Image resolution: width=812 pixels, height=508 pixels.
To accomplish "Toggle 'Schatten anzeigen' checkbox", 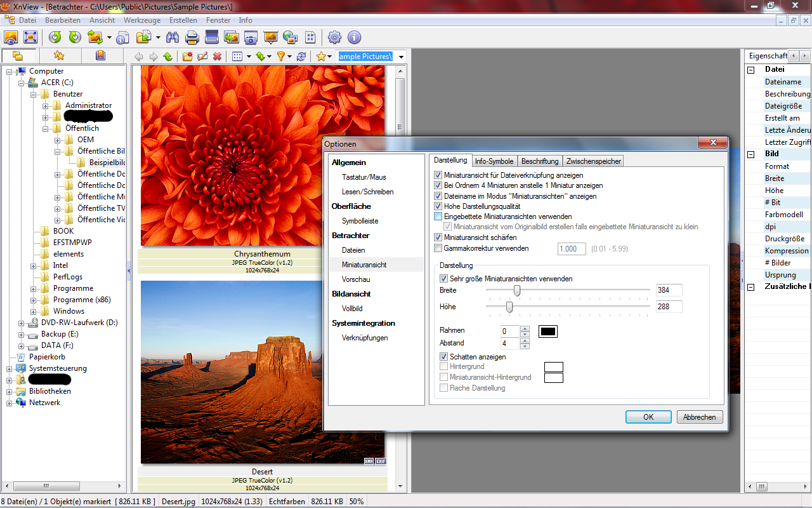I will (444, 357).
